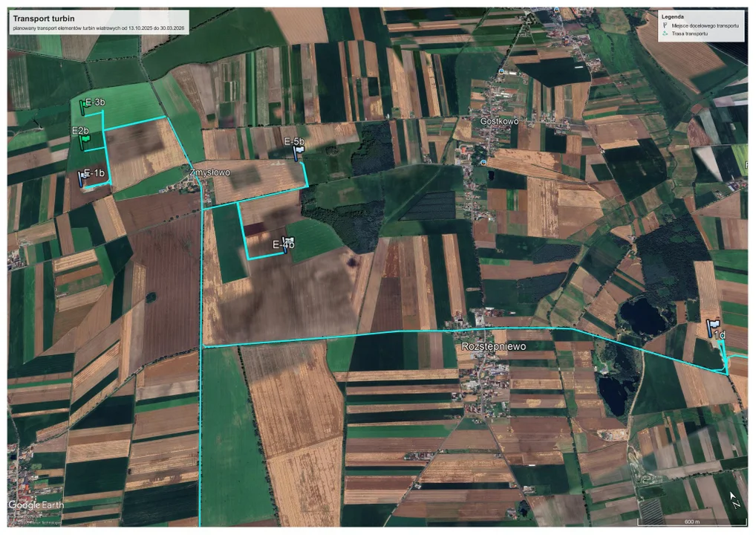Screen dimensions: 756x535
Task: Select the E-5b destination flag
Action: 298,152
